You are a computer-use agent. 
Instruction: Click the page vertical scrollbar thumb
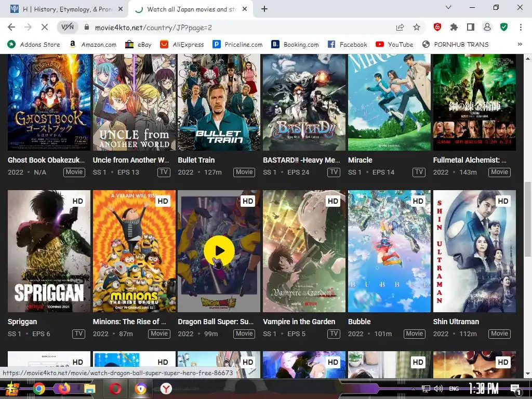tap(528, 219)
